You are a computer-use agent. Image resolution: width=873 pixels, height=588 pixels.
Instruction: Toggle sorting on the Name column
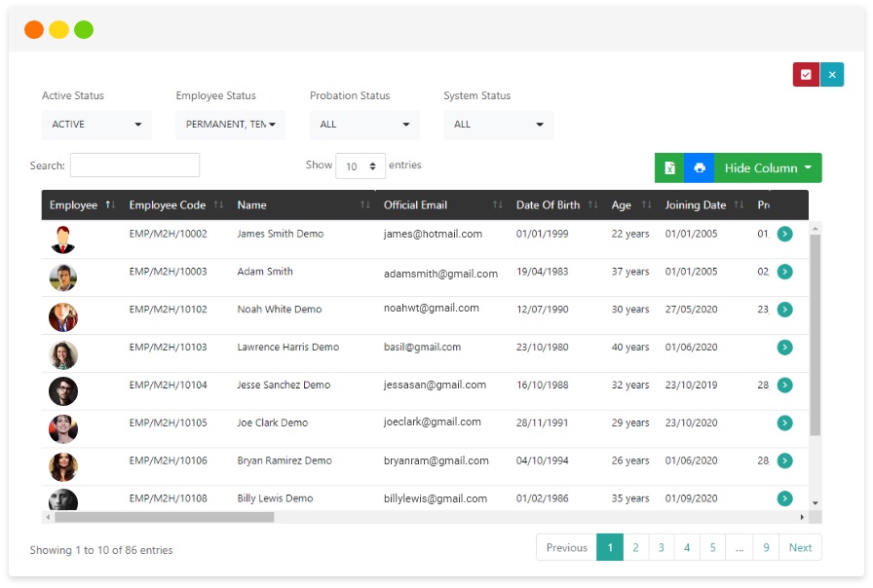[364, 204]
